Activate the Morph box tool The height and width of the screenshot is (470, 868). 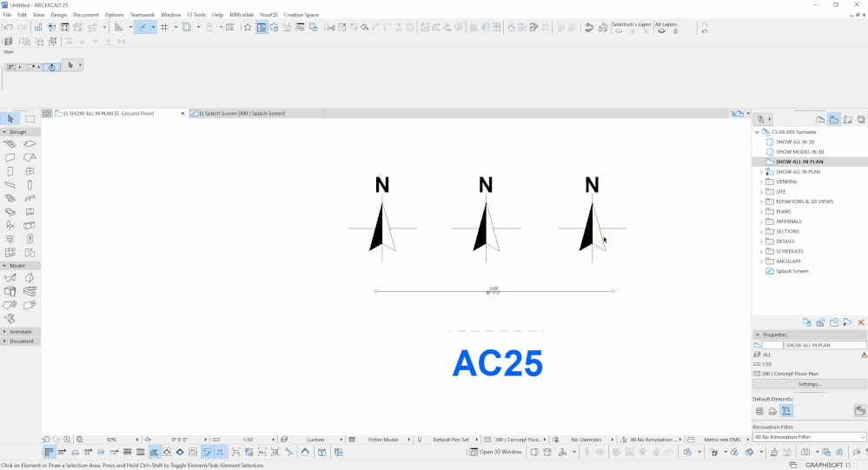click(30, 225)
